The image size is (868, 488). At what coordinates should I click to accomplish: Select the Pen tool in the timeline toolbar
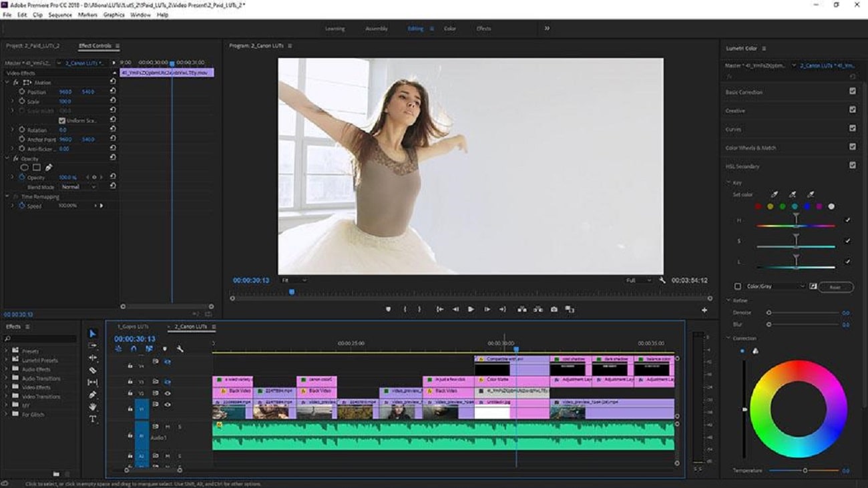(93, 393)
